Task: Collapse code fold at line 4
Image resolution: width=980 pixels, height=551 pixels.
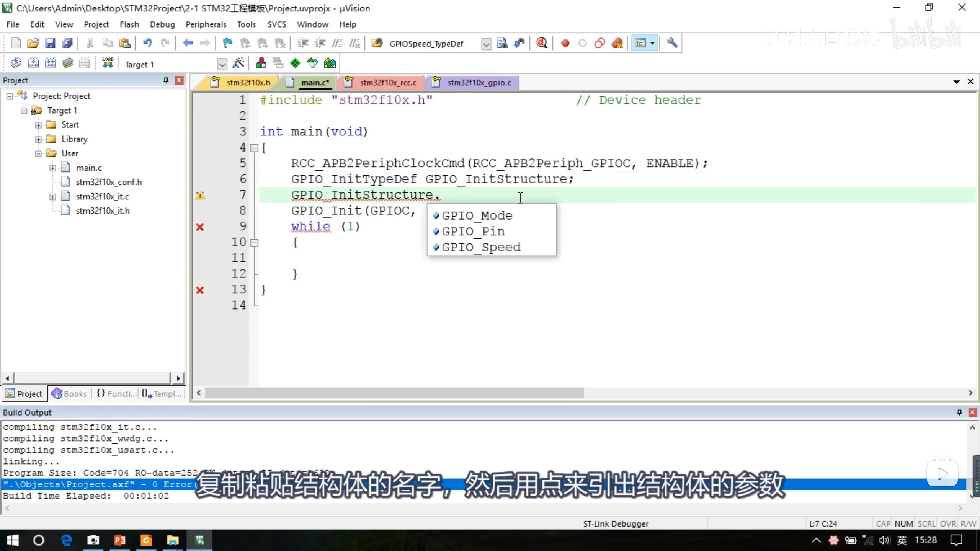Action: tap(254, 148)
